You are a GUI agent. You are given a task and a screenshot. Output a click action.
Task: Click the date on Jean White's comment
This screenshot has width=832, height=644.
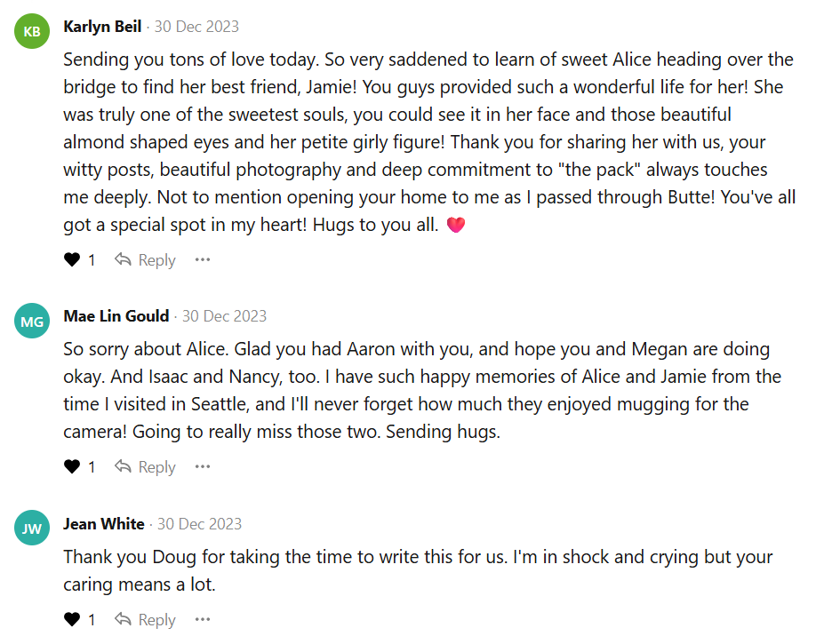point(199,524)
